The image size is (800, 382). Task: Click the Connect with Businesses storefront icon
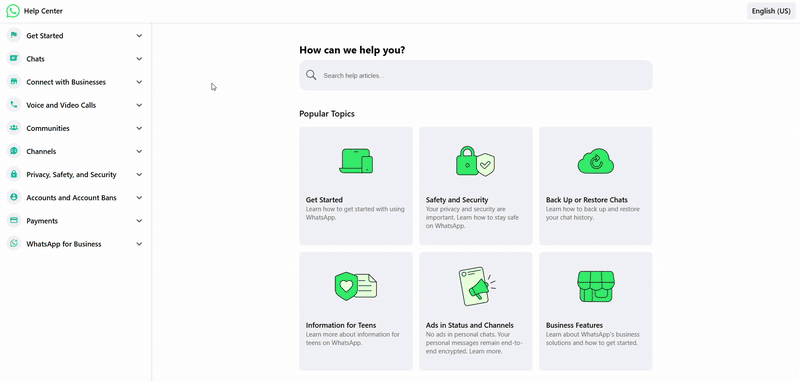coord(14,82)
